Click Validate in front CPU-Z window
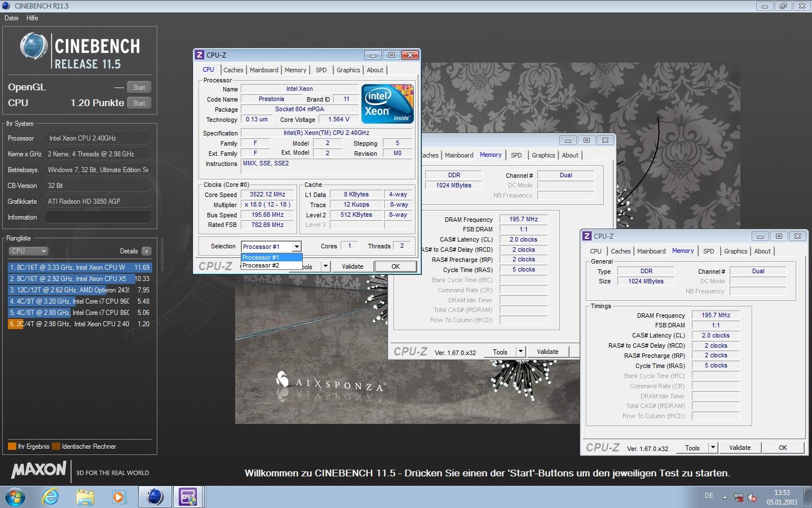The image size is (812, 508). point(352,266)
